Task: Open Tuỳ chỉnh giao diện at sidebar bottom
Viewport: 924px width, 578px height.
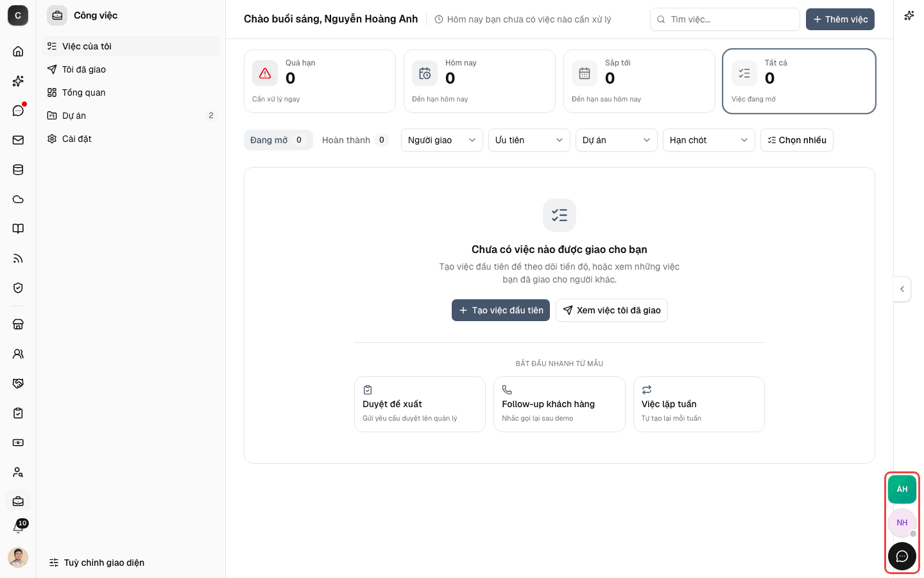Action: pyautogui.click(x=97, y=563)
